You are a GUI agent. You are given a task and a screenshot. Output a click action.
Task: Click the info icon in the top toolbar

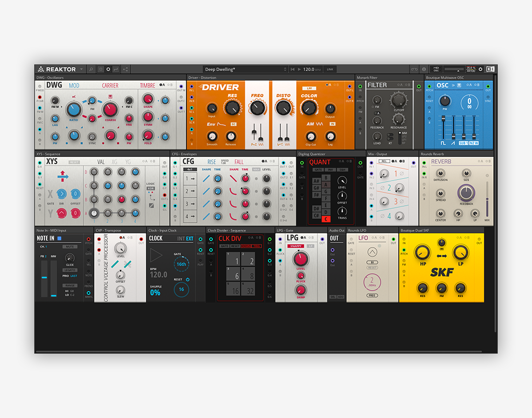[x=424, y=69]
